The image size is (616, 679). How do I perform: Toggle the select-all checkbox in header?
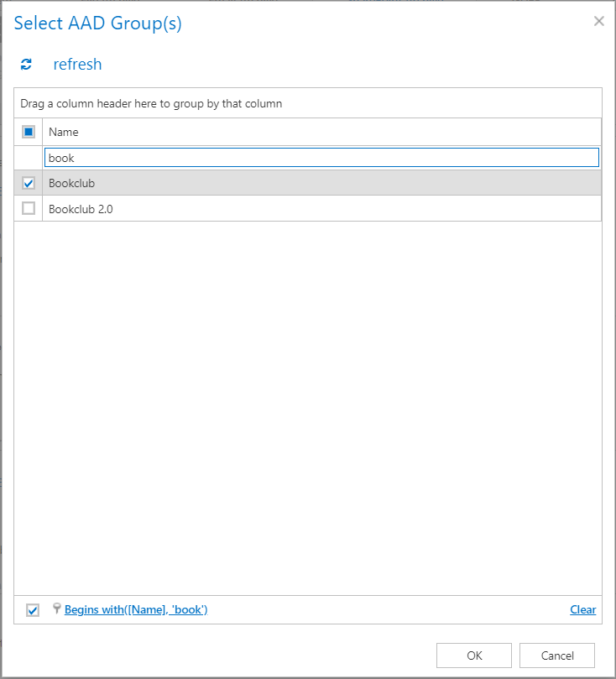tap(29, 132)
